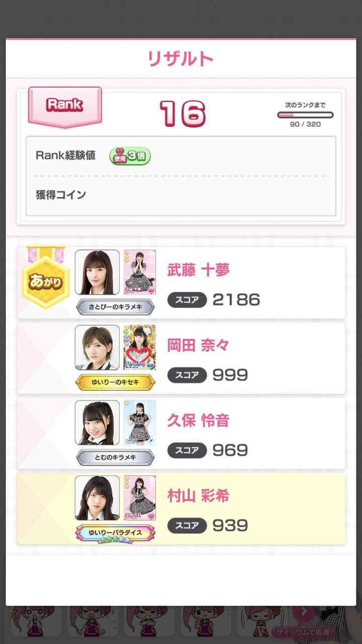Click the next-rank progress bar
Screen dimensions: 362x644
[305, 115]
